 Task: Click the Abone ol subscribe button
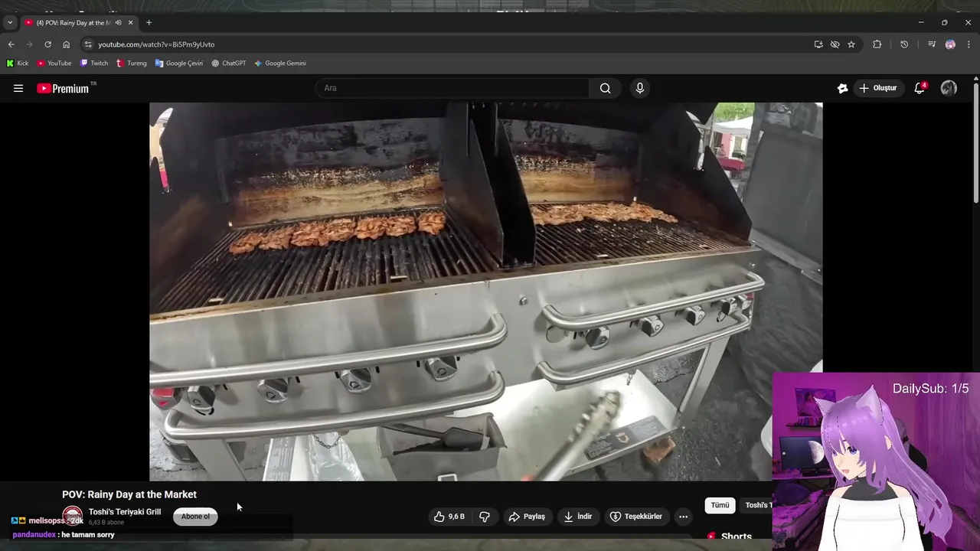coord(195,517)
